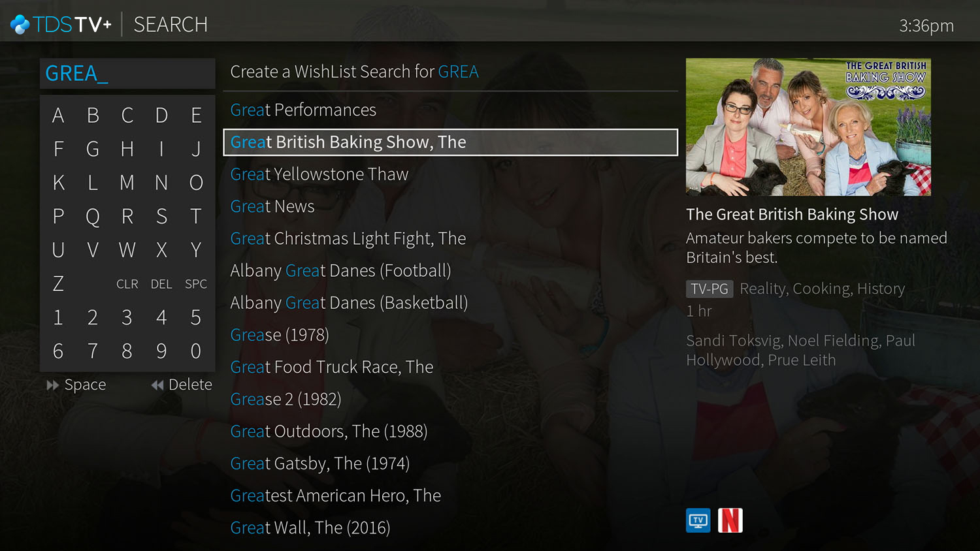Open Grease (1978) result
This screenshot has width=980, height=551.
pyautogui.click(x=450, y=335)
